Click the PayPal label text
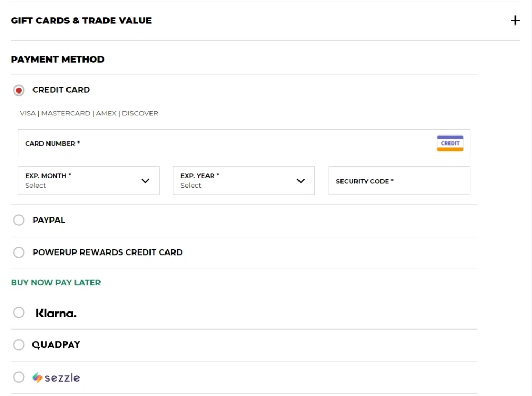This screenshot has width=532, height=396. (49, 220)
